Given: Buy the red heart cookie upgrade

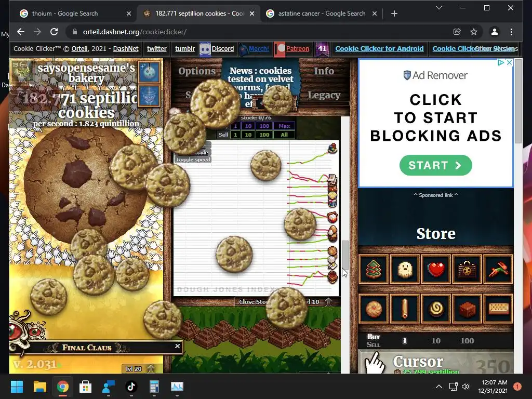Looking at the screenshot, I should click(x=436, y=270).
